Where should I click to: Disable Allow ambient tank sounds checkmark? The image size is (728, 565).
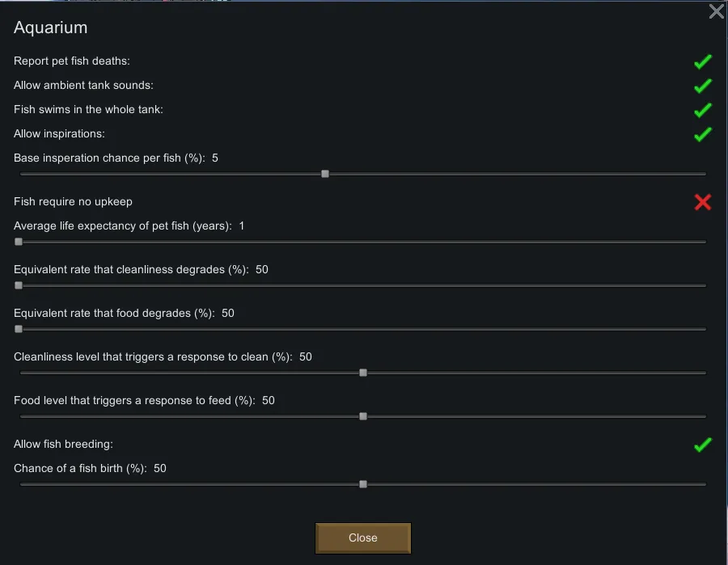point(702,86)
